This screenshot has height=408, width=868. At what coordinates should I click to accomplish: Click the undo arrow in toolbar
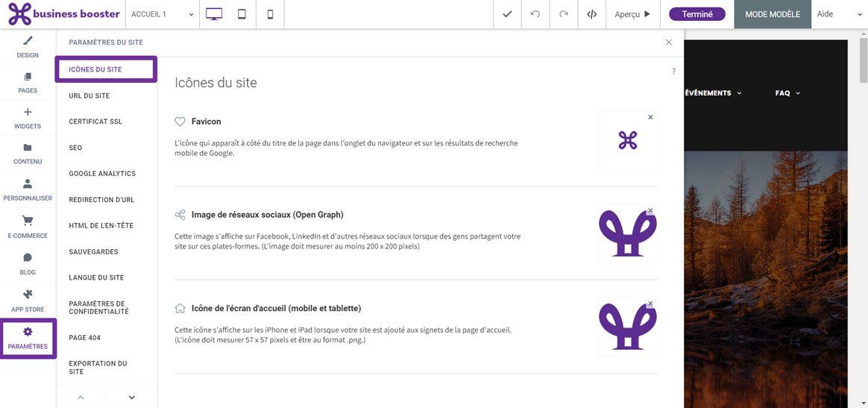tap(535, 14)
